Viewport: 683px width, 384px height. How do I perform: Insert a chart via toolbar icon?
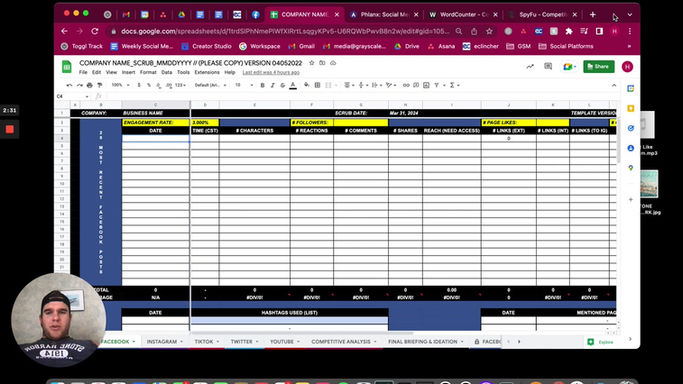[x=426, y=85]
